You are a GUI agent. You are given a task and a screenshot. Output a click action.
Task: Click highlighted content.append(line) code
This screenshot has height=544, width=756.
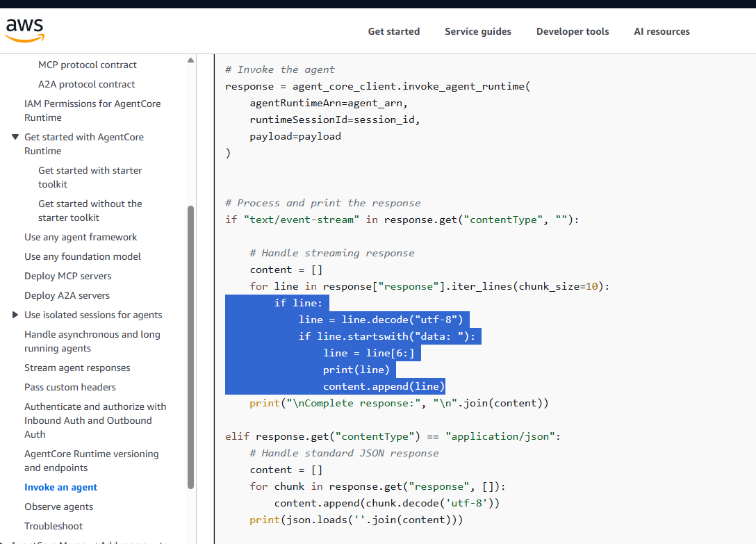tap(384, 386)
